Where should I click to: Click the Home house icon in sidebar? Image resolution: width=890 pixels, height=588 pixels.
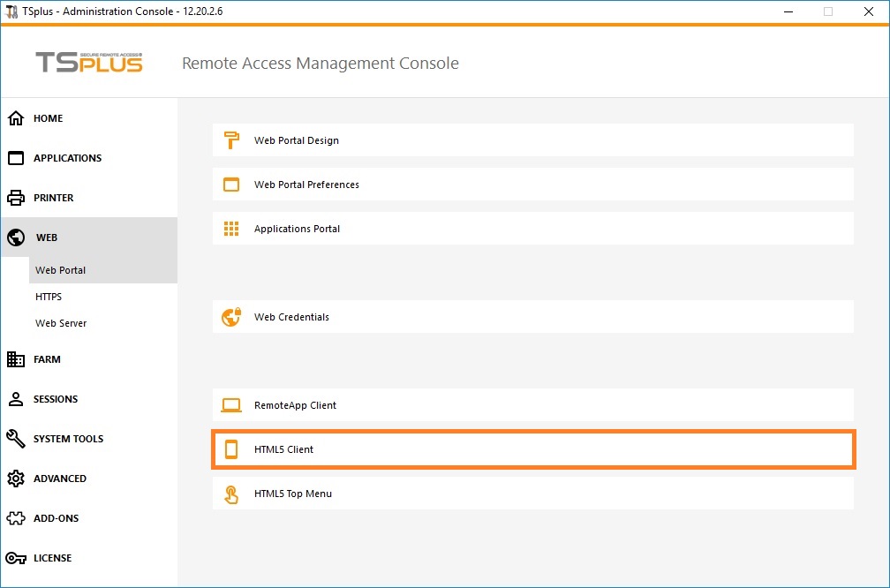click(16, 118)
